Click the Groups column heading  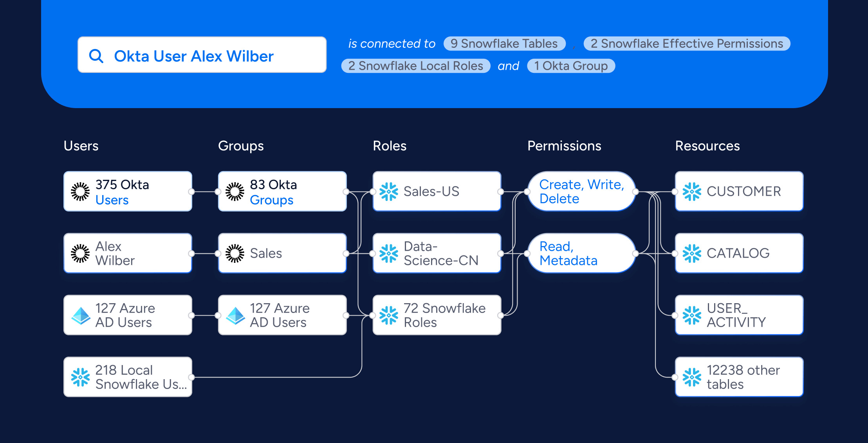(x=241, y=146)
